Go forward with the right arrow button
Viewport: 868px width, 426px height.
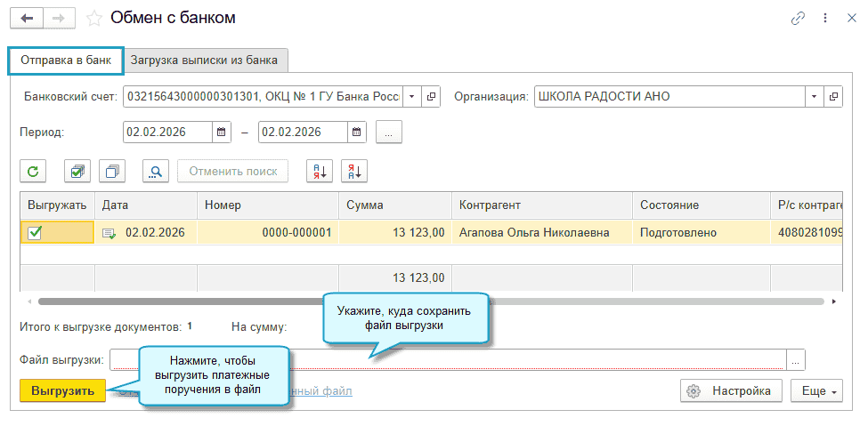pos(60,19)
